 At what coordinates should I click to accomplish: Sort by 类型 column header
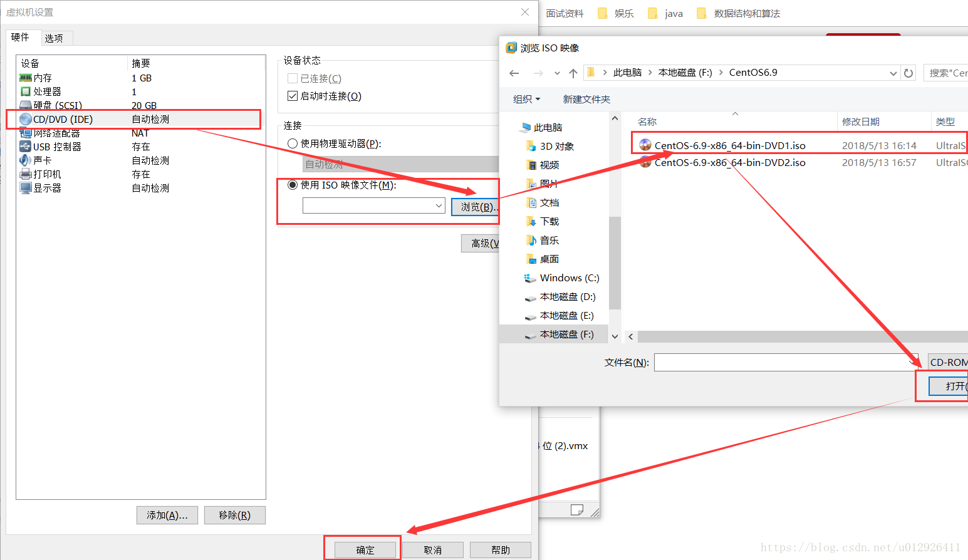pos(945,122)
